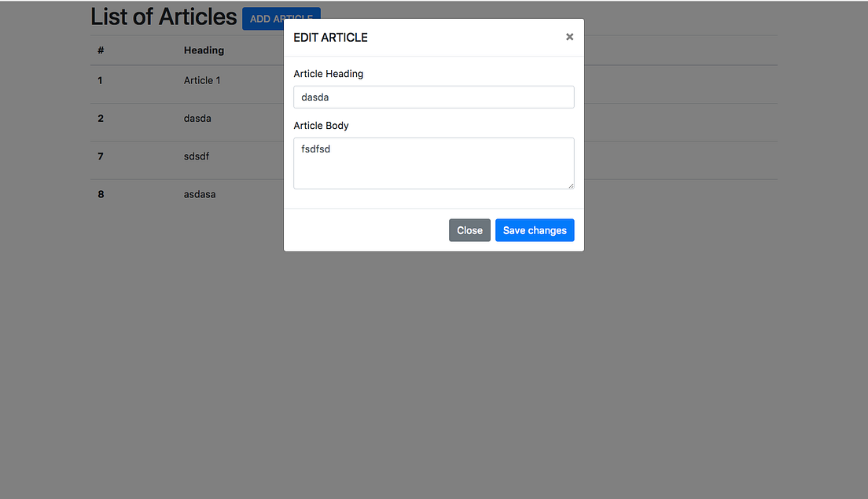This screenshot has width=868, height=499.
Task: Click the textarea resize grip corner
Action: pyautogui.click(x=571, y=185)
